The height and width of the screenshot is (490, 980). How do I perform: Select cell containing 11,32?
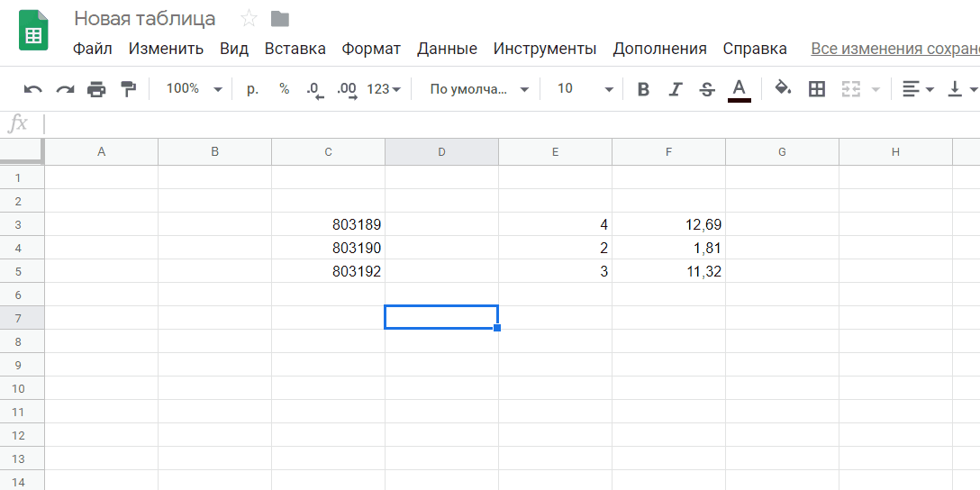(x=668, y=271)
